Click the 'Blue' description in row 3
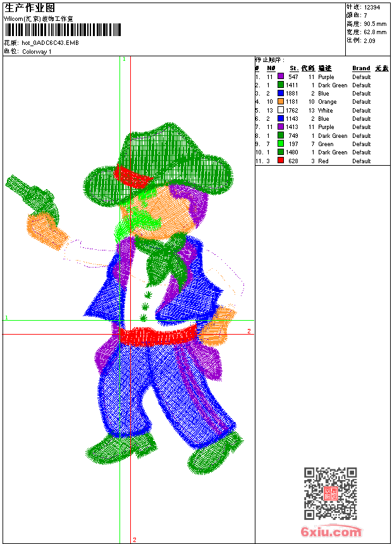Image resolution: width=392 pixels, height=544 pixels. 323,94
